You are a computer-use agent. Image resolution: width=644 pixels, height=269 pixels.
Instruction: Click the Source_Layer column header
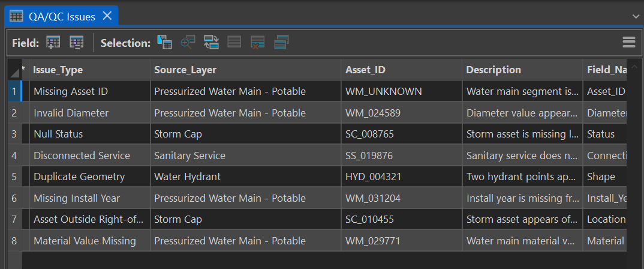246,70
